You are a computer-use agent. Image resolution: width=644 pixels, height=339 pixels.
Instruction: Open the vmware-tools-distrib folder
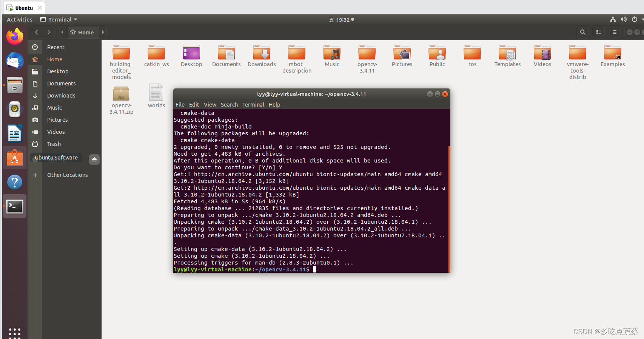pos(578,62)
